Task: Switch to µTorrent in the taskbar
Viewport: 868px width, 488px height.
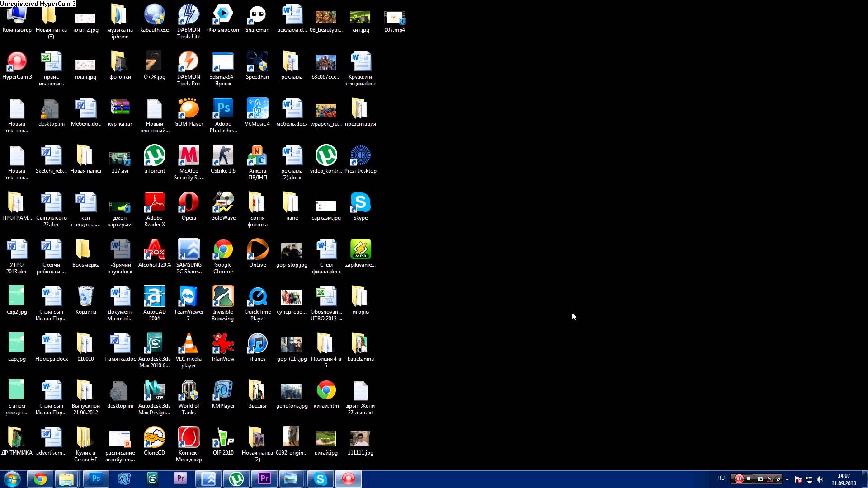Action: (x=236, y=479)
